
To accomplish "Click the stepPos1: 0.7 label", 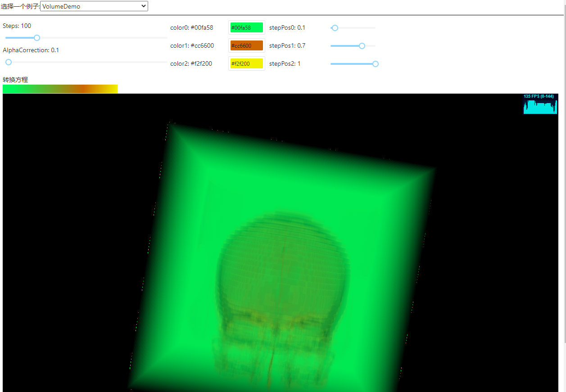I will pyautogui.click(x=286, y=45).
